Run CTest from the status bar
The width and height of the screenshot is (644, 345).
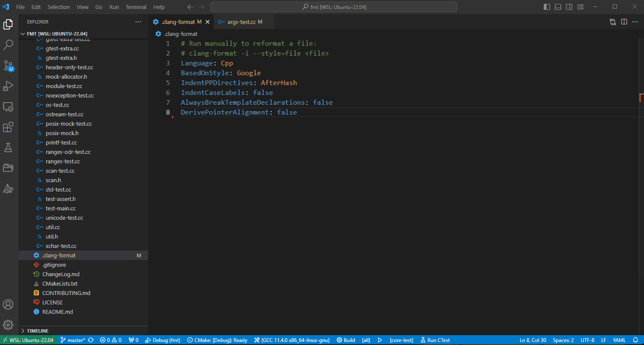[435, 340]
